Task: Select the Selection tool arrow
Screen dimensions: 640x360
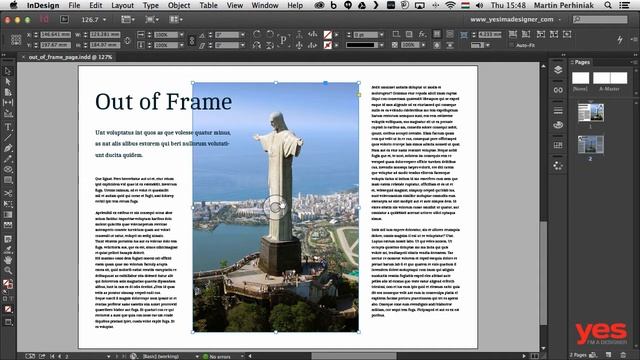Action: point(8,71)
